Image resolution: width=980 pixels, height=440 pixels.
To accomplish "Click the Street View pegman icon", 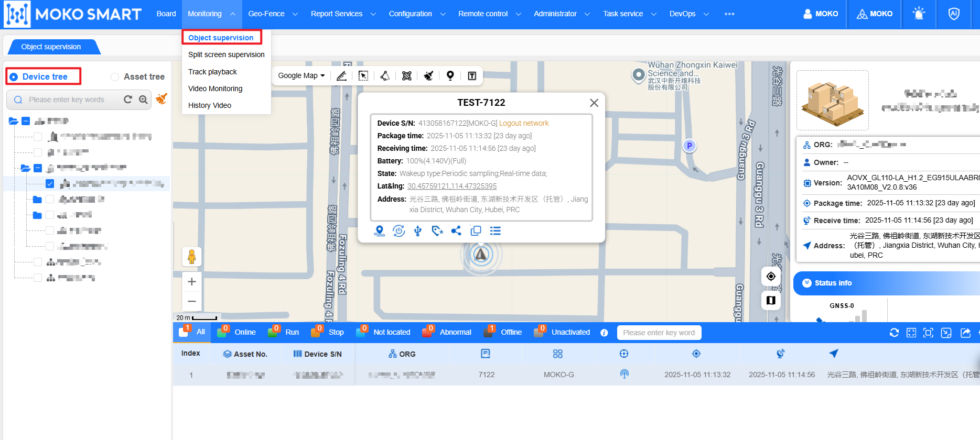I will pos(192,257).
